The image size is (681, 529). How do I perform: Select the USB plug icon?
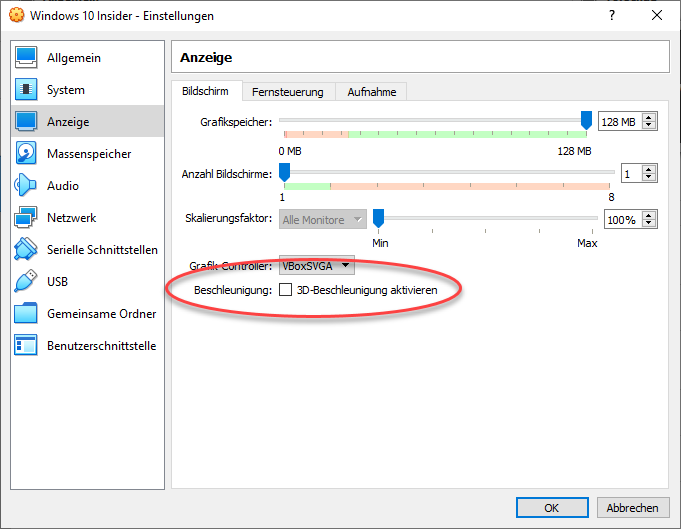click(x=26, y=281)
